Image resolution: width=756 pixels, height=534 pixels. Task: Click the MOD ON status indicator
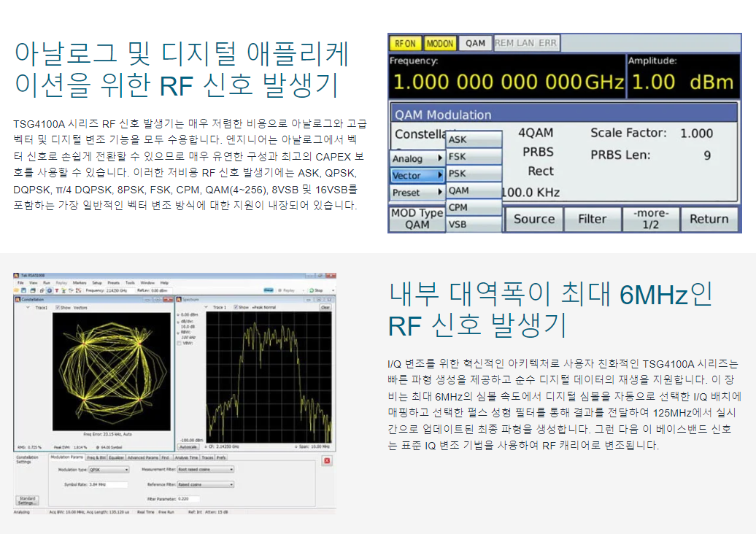440,43
